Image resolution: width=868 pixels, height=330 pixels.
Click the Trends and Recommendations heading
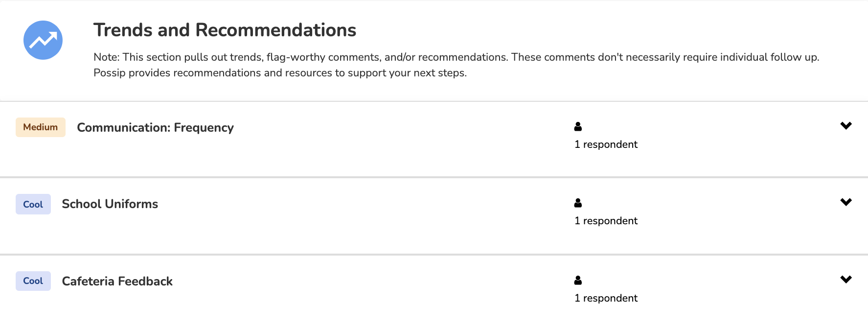225,30
